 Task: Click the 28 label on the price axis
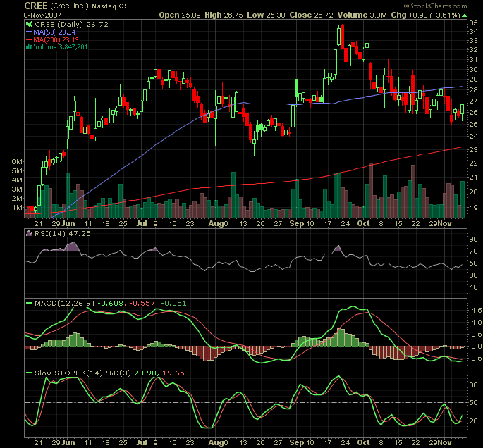point(473,90)
